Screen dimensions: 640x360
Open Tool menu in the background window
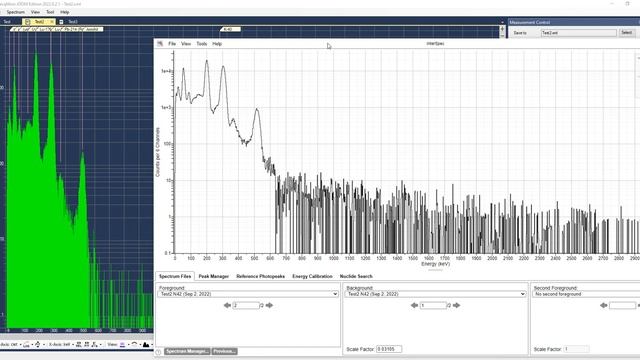pos(50,12)
